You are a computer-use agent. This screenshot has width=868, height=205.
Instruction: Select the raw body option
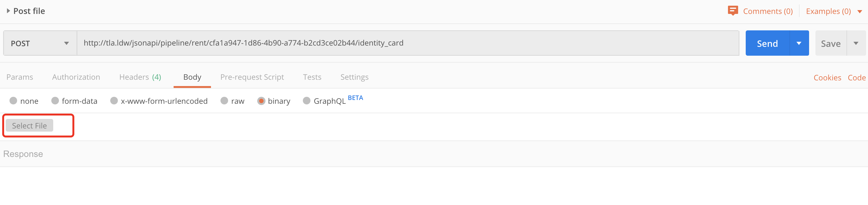click(x=224, y=101)
